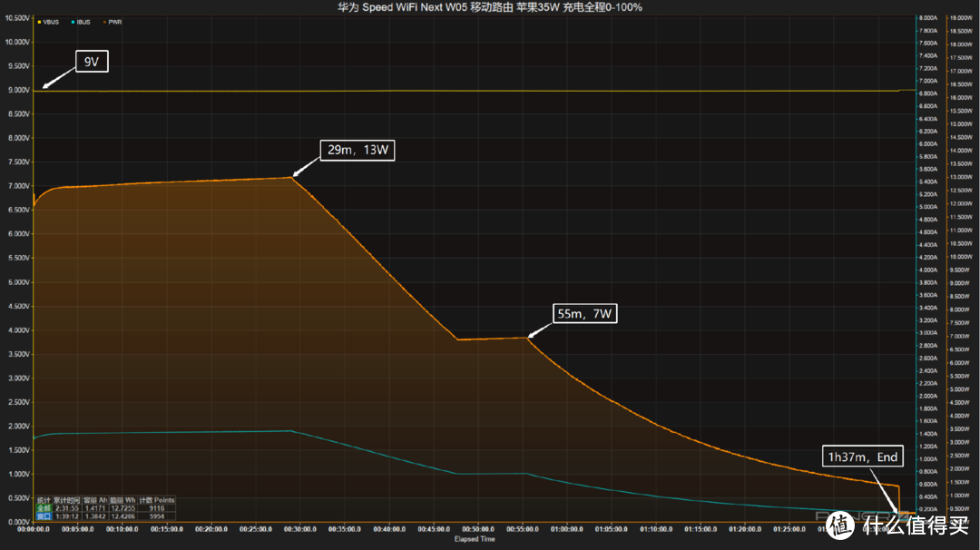980x550 pixels.
Task: Click the Elapsed Time axis title
Action: (475, 539)
